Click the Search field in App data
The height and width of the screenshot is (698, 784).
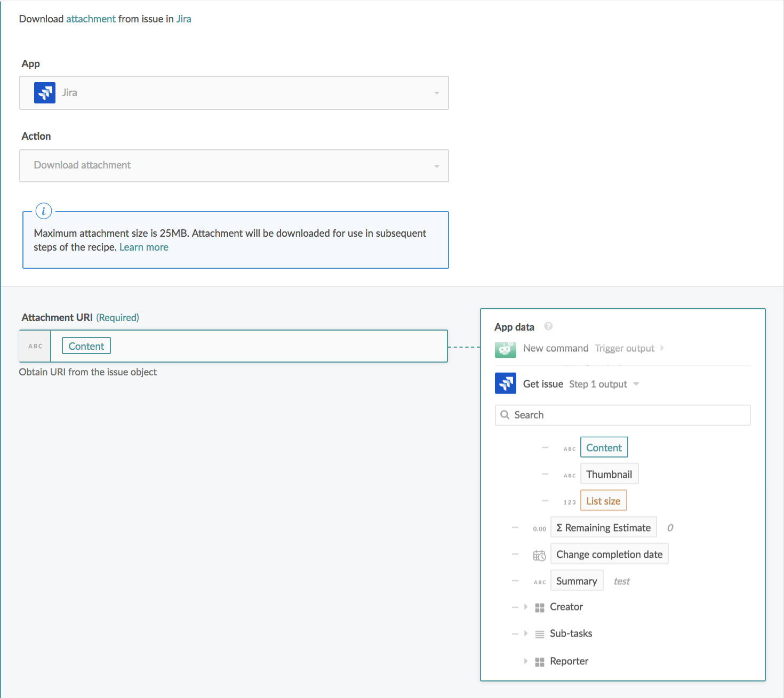[622, 415]
